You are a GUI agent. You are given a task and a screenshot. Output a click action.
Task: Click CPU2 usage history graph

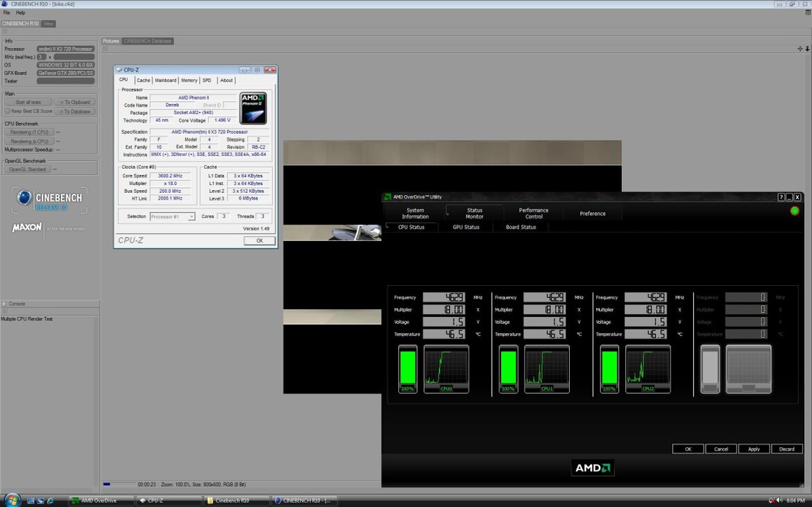(x=648, y=369)
